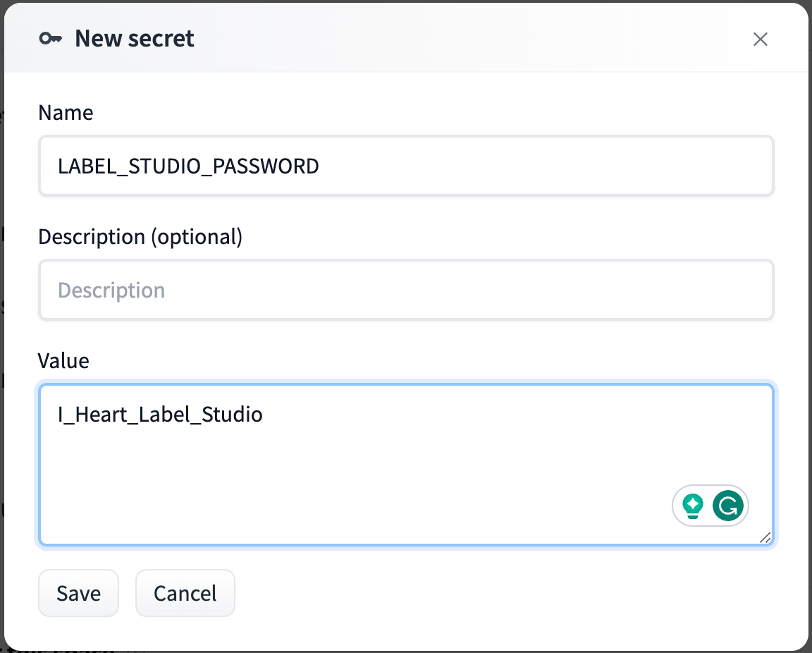
Task: Click the green Grammarly G icon
Action: click(727, 506)
